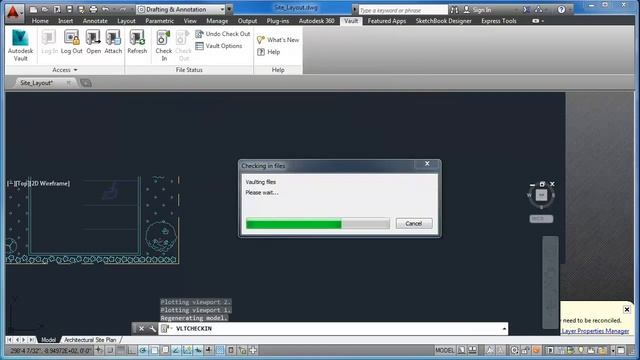Viewport: 640px width, 360px height.
Task: Open the Autodesk Vault ribbon button
Action: [x=20, y=46]
